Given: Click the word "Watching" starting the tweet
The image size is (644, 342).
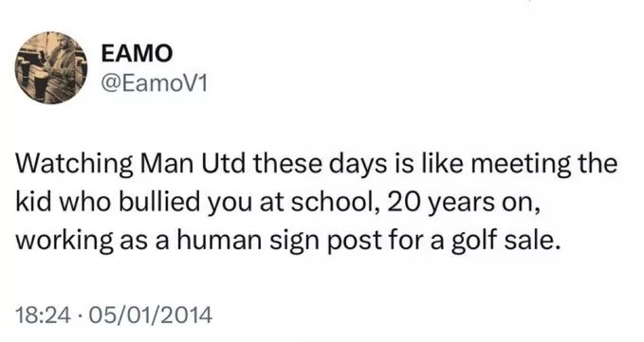Looking at the screenshot, I should pos(74,165).
